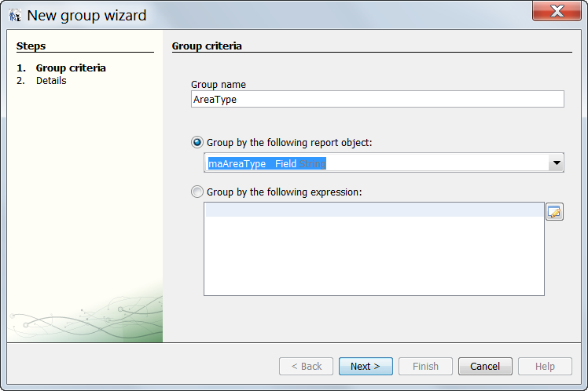Focus the Group name text field

coord(377,100)
